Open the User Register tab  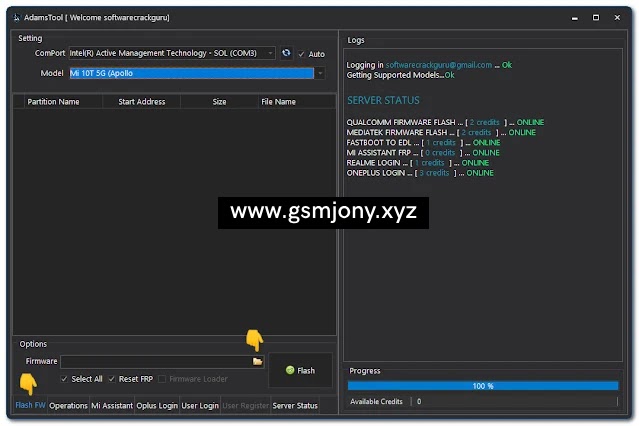(x=246, y=406)
